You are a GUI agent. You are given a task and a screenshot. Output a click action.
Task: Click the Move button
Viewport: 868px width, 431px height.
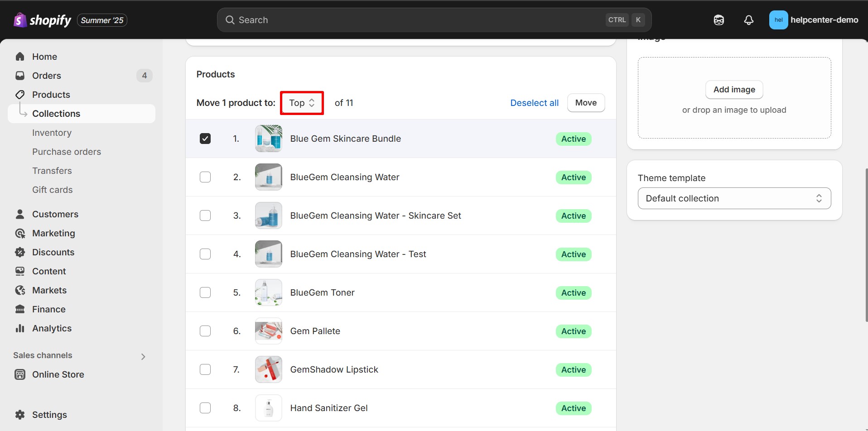coord(586,103)
